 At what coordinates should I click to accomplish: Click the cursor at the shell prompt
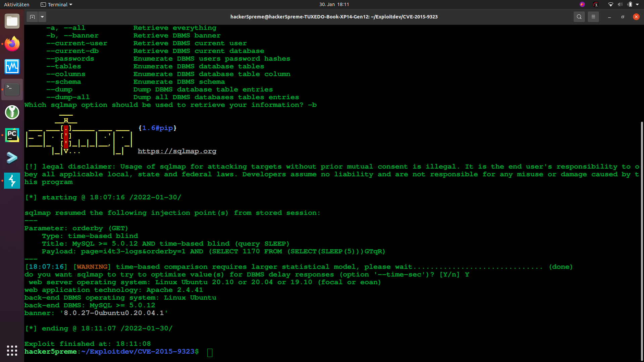(210, 352)
